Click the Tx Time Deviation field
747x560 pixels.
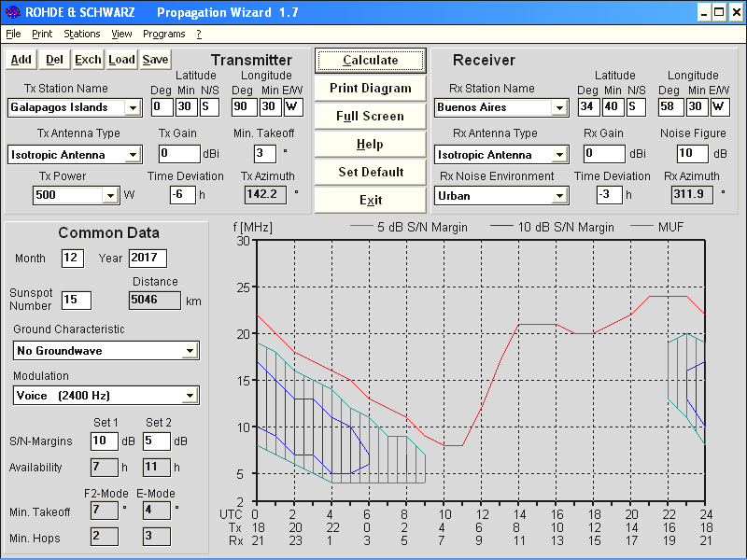click(x=182, y=195)
